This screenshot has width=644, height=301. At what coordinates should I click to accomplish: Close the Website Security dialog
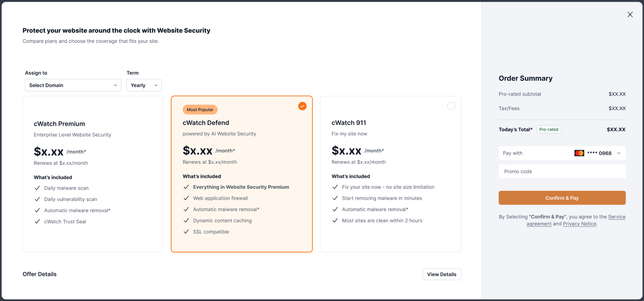tap(630, 14)
